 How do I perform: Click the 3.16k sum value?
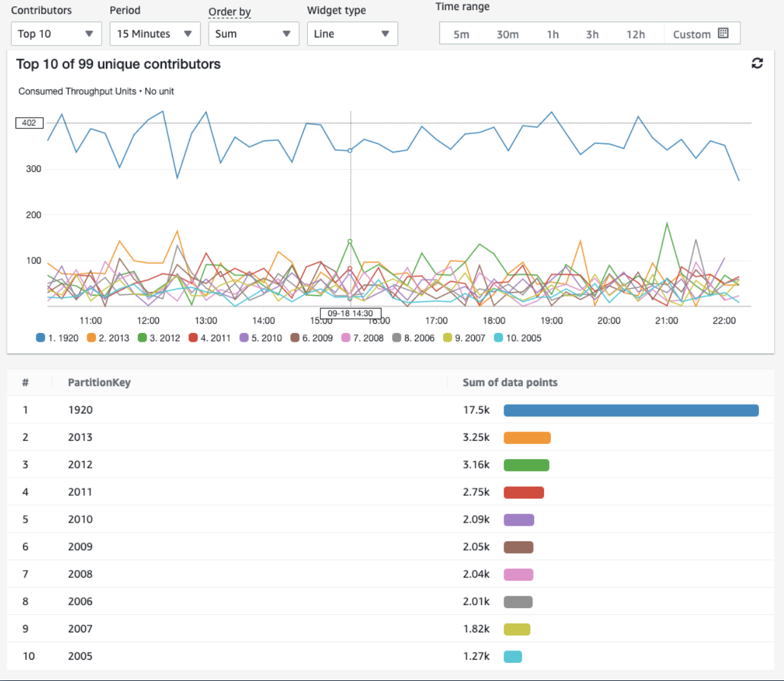(476, 465)
